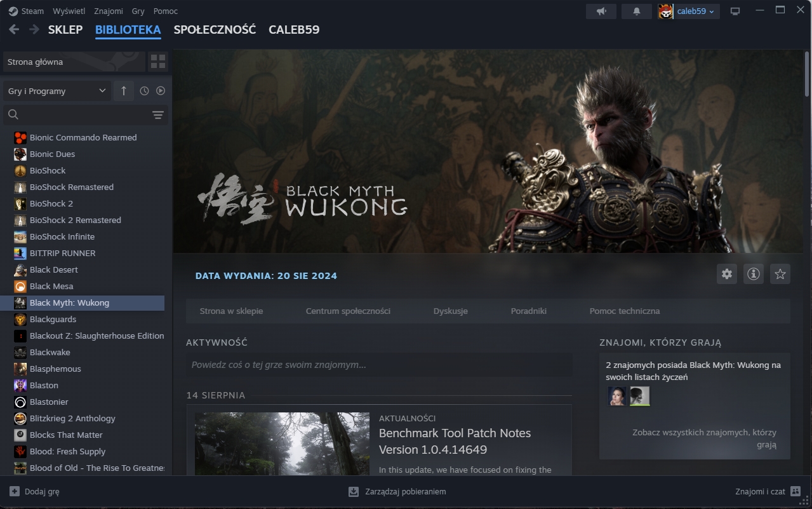Viewport: 812px width, 509px height.
Task: Add Black Myth: Wukong to favorites star
Action: pyautogui.click(x=780, y=274)
